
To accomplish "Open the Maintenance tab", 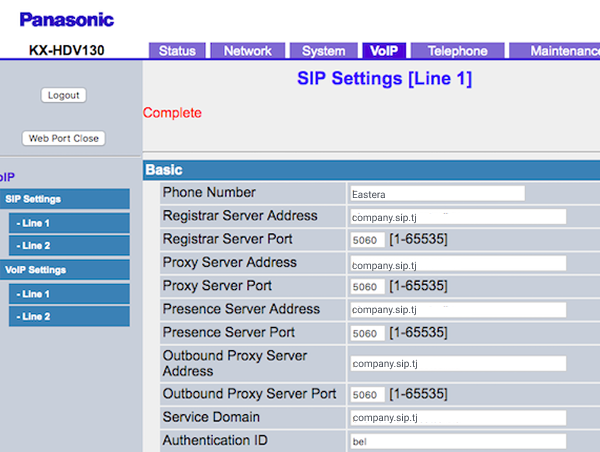I will (x=560, y=51).
